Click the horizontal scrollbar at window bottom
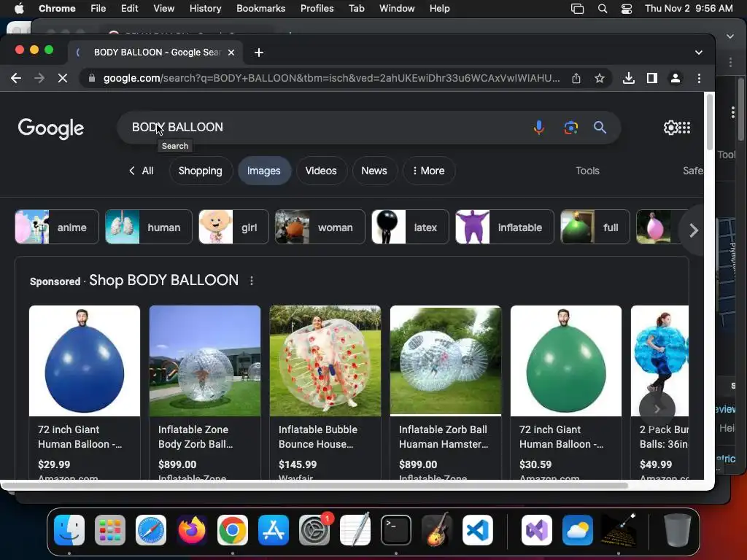Image resolution: width=747 pixels, height=560 pixels. 314,486
